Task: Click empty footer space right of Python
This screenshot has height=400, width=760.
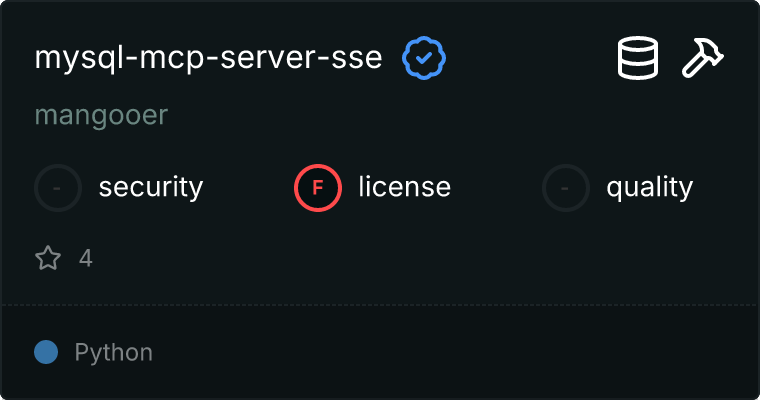Action: (450, 353)
